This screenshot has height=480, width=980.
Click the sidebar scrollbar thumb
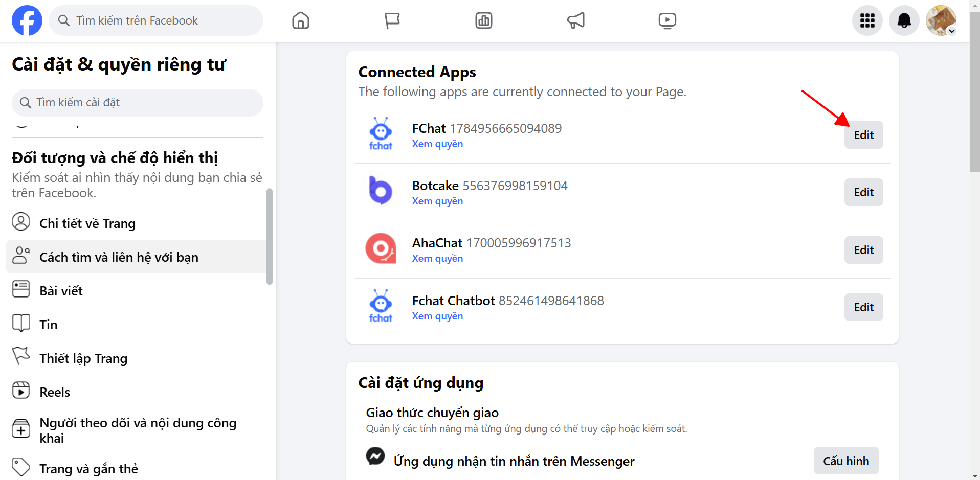point(270,236)
